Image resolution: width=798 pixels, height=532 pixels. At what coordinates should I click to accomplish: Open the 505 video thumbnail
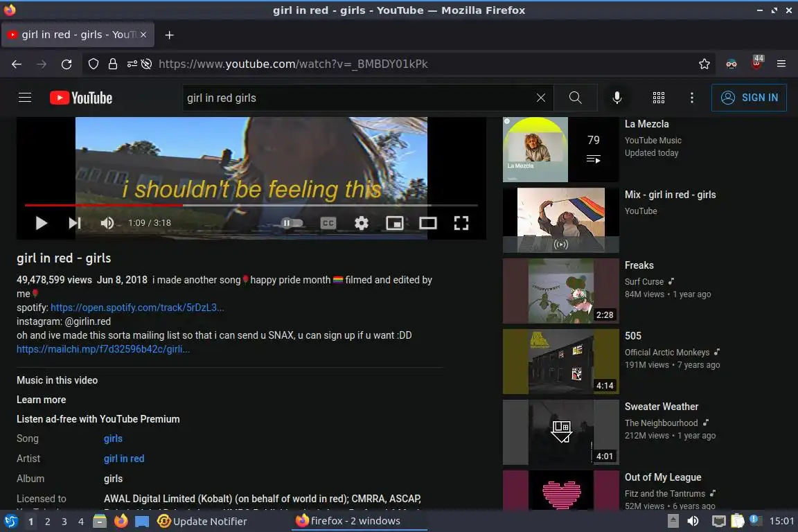click(x=561, y=362)
